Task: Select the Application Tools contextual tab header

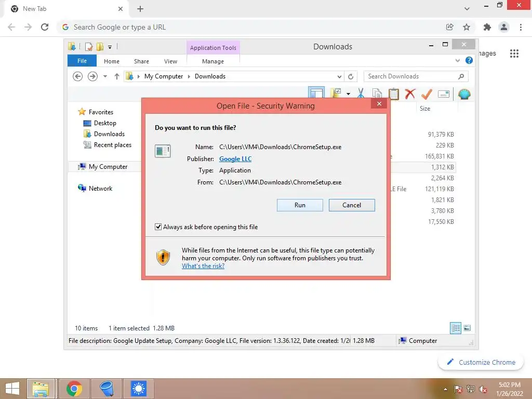Action: point(213,47)
